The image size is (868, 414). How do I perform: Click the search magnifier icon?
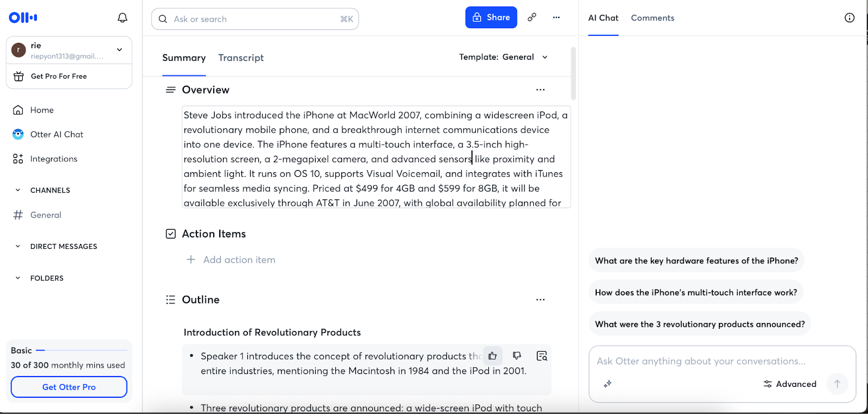click(163, 19)
